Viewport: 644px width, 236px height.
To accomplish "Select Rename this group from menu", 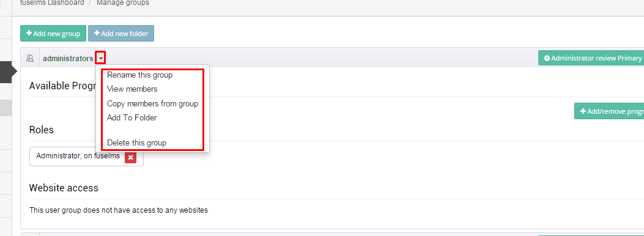I will click(139, 75).
